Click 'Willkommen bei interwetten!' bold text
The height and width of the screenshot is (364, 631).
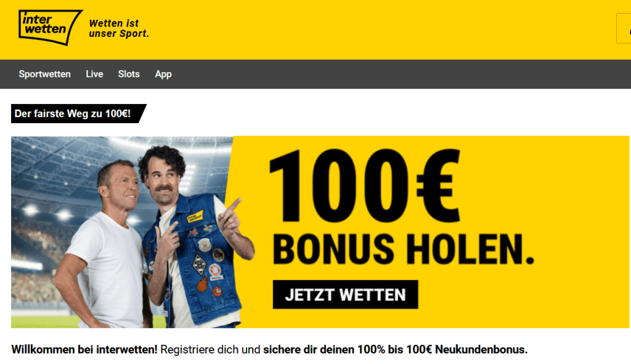[84, 349]
